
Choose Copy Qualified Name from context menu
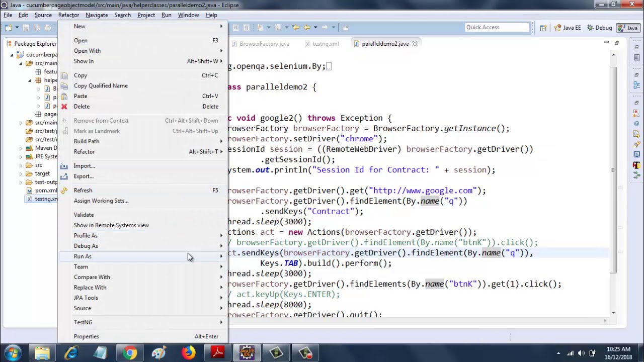pyautogui.click(x=143, y=86)
